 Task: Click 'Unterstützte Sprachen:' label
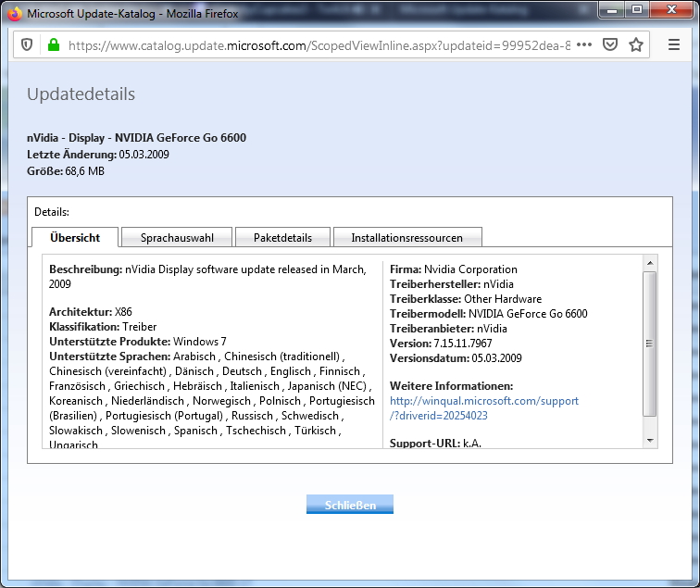click(110, 357)
